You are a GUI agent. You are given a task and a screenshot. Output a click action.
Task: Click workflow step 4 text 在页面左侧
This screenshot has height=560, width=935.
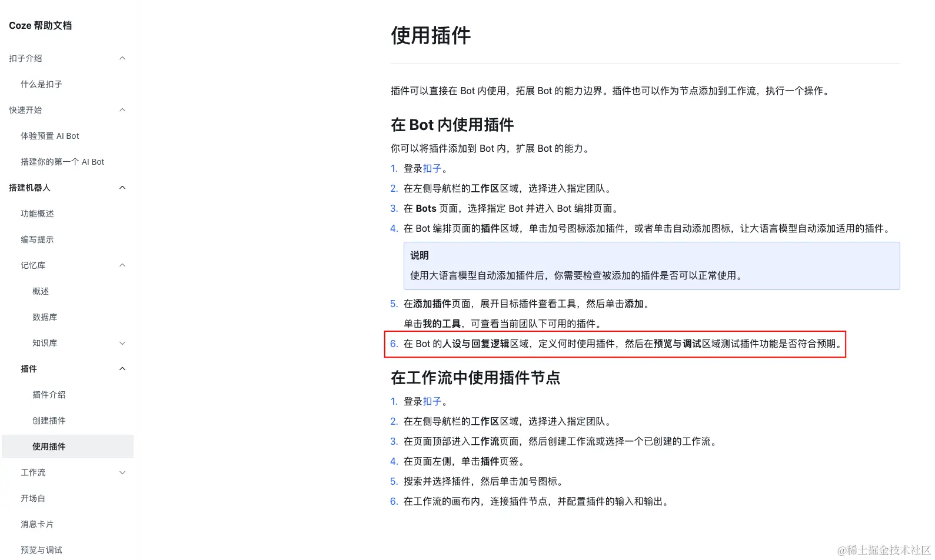point(427,461)
